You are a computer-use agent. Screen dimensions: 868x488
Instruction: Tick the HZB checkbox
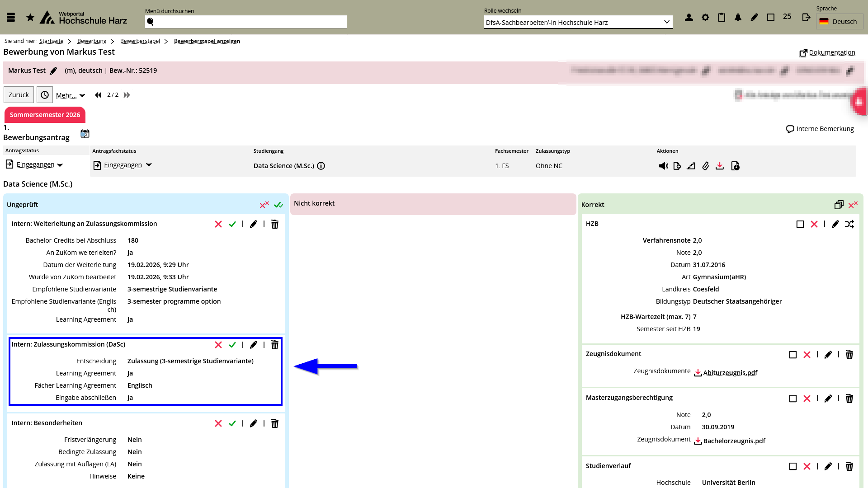coord(800,224)
